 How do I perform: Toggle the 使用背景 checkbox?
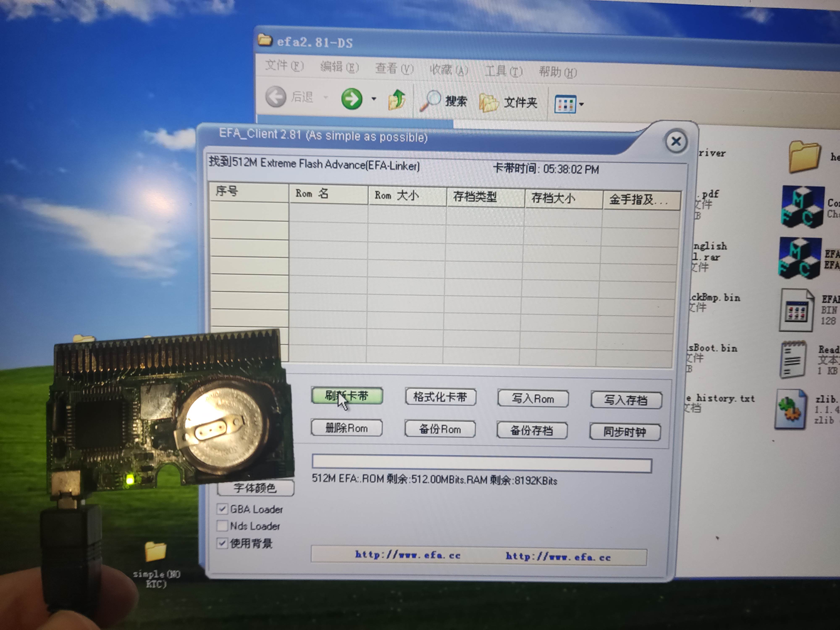222,543
